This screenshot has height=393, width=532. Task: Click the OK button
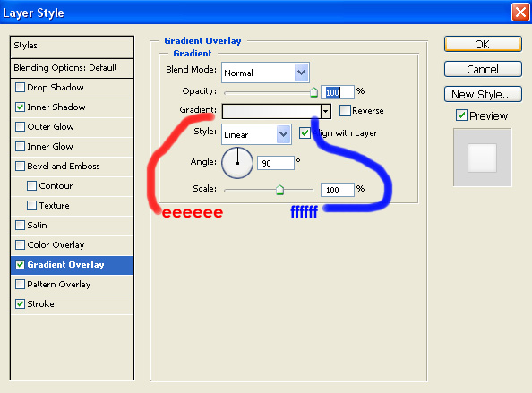pyautogui.click(x=483, y=44)
